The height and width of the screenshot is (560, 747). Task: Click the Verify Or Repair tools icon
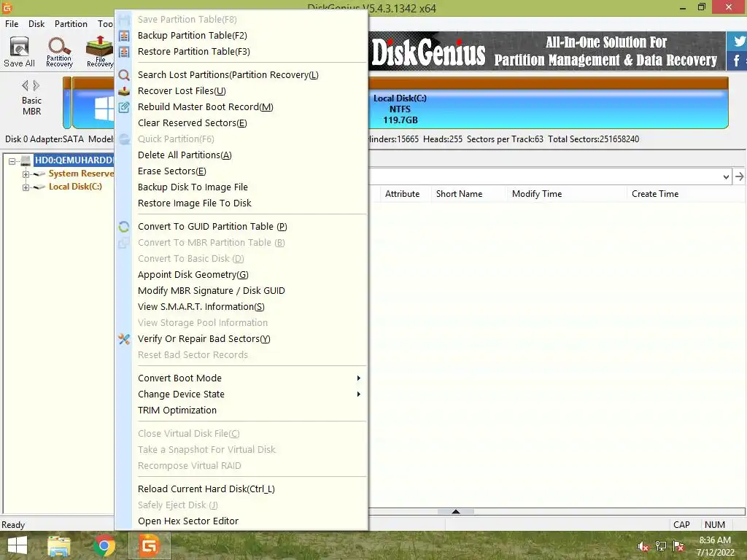pos(124,339)
